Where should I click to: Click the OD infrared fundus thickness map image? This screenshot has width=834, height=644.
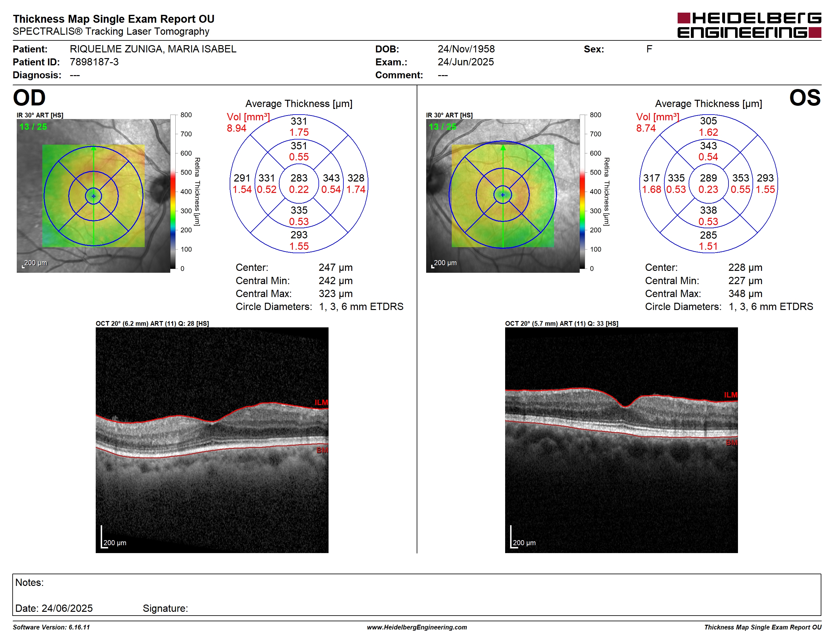click(x=93, y=196)
